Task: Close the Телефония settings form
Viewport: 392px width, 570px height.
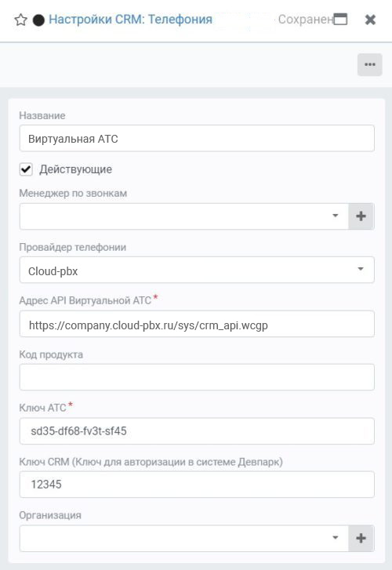Action: click(370, 20)
